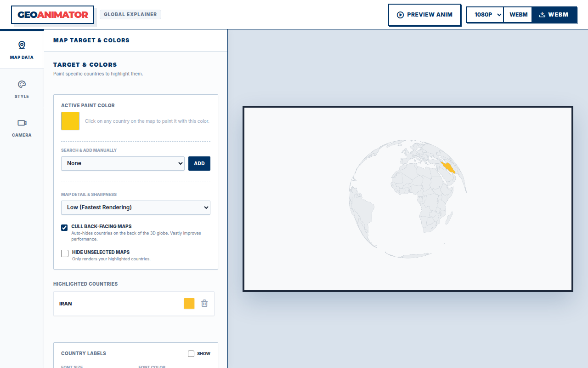Screen dimensions: 588x368
Task: Delete Iran with the trash icon
Action: point(204,304)
